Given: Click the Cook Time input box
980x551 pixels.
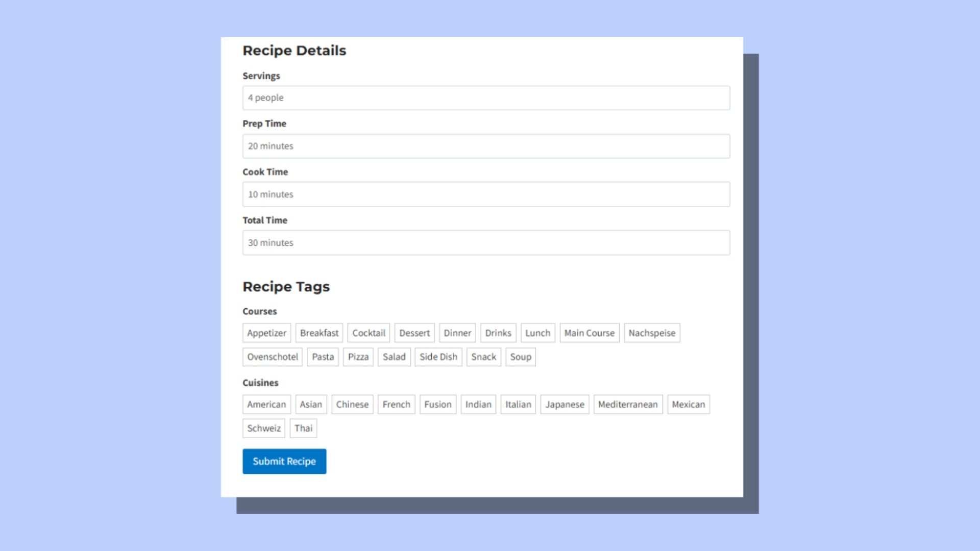Looking at the screenshot, I should [486, 194].
